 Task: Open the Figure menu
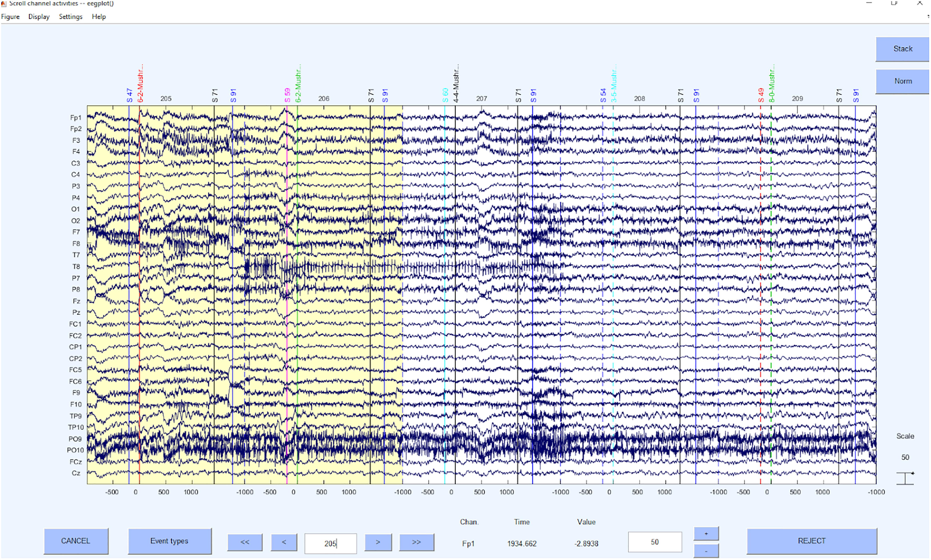pos(10,17)
